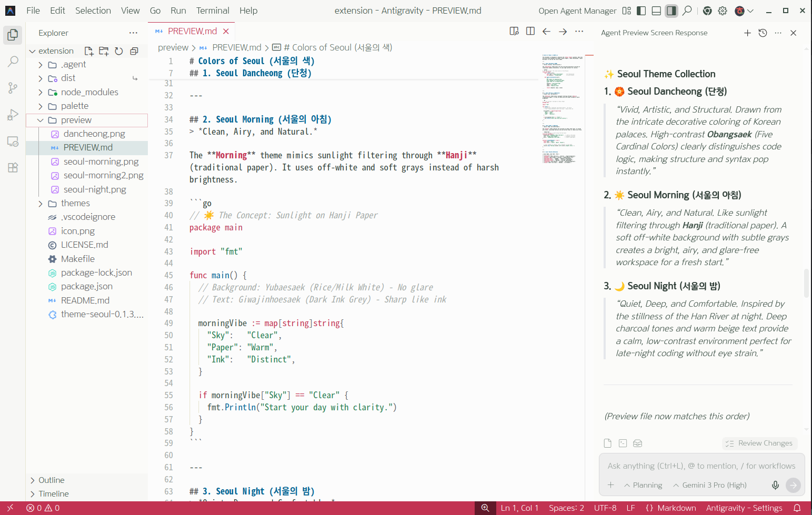
Task: Click New File icon in Explorer
Action: click(89, 51)
